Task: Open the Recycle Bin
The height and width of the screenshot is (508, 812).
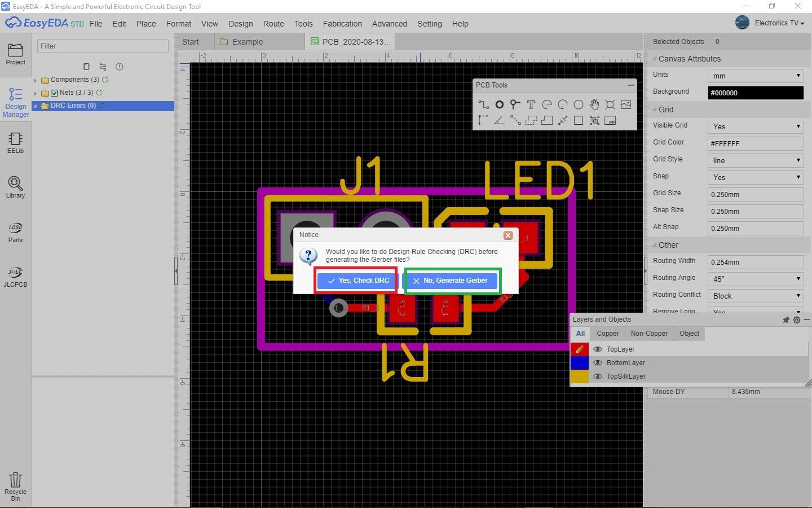Action: 15,487
